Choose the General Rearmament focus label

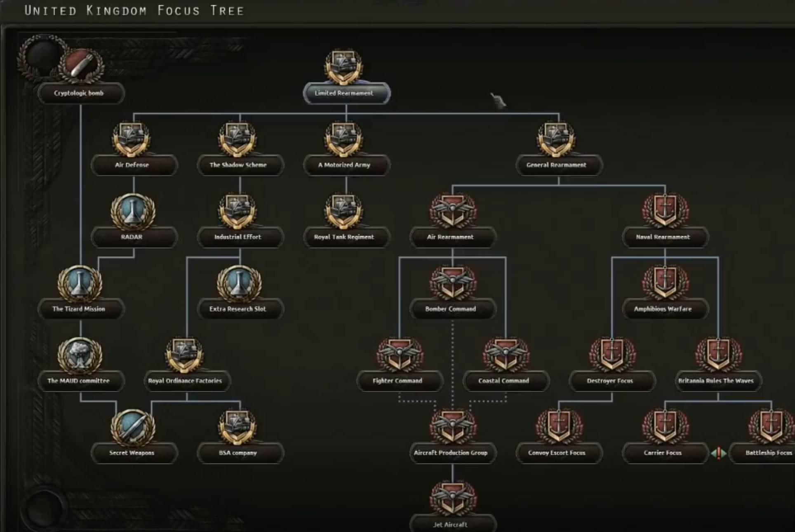(557, 165)
